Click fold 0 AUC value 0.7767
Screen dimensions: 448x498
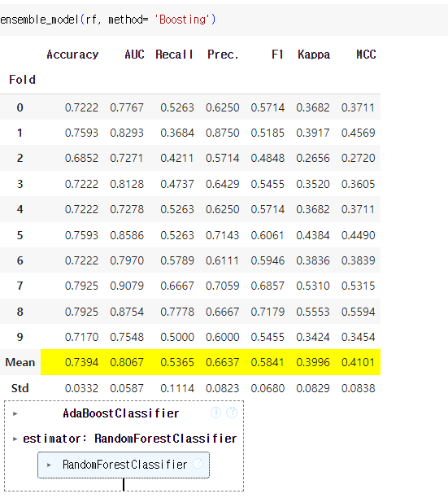[127, 107]
